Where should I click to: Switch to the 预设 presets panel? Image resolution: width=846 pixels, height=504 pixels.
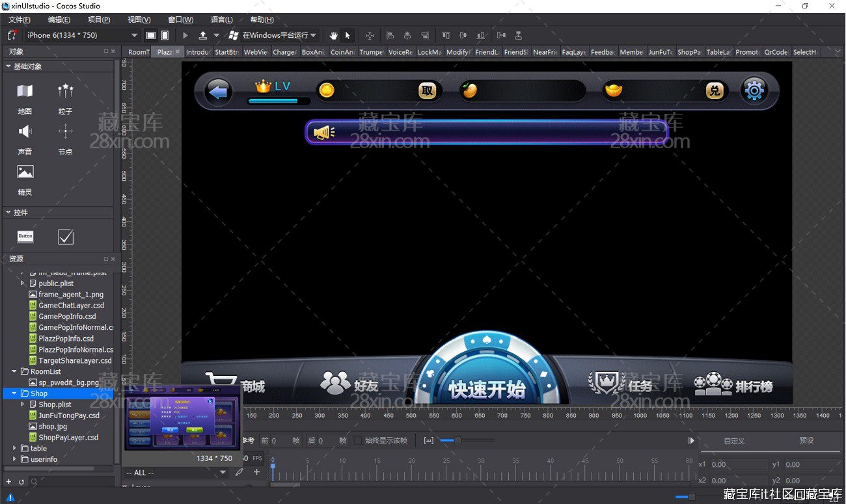tap(806, 440)
